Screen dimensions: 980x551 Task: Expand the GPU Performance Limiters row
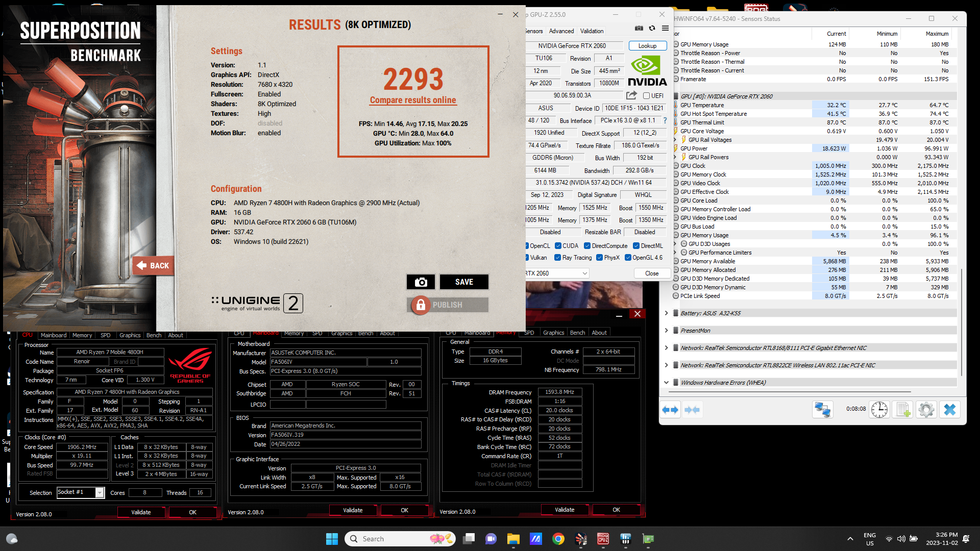coord(675,253)
